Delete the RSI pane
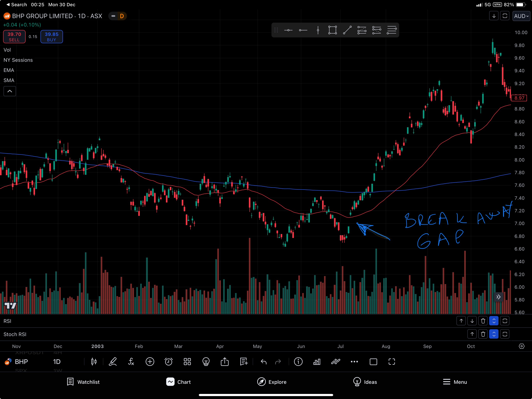 tap(483, 321)
